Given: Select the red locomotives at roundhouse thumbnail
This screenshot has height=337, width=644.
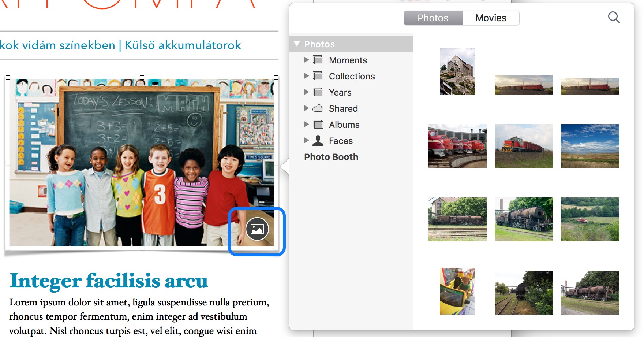Looking at the screenshot, I should point(457,146).
